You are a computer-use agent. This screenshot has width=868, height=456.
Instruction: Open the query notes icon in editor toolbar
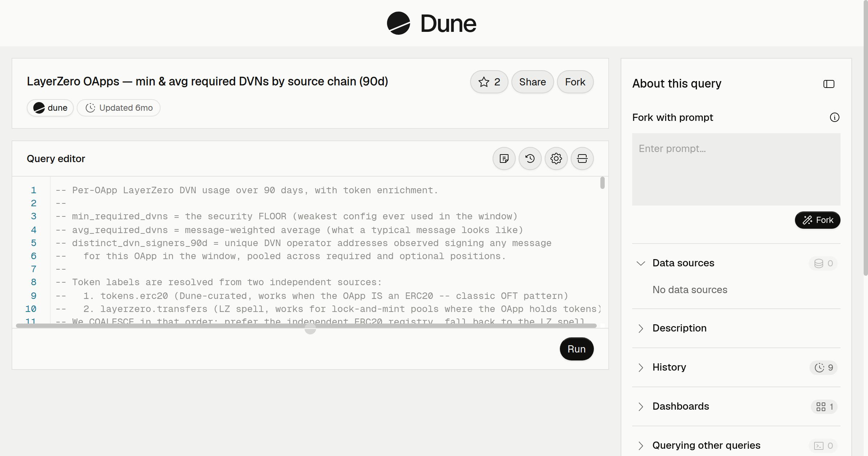[504, 159]
